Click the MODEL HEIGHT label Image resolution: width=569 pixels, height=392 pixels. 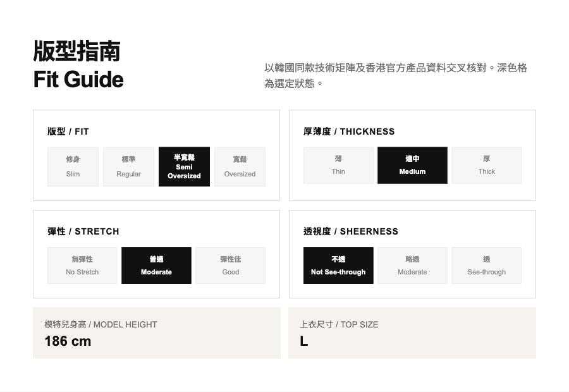101,324
